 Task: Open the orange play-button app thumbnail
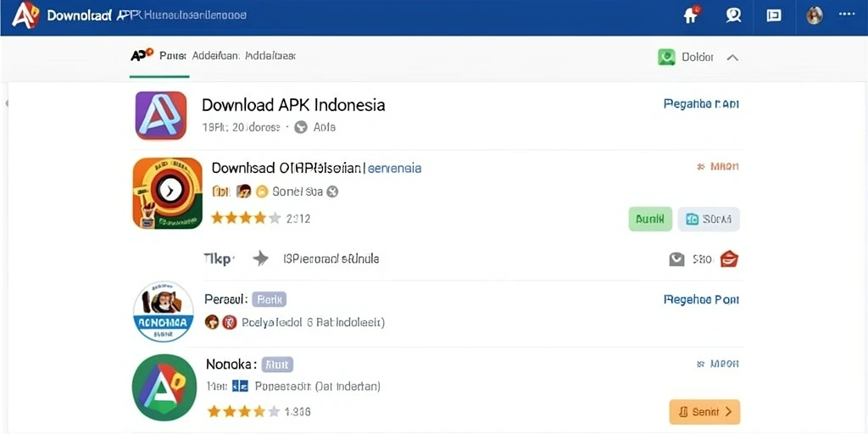coord(168,193)
